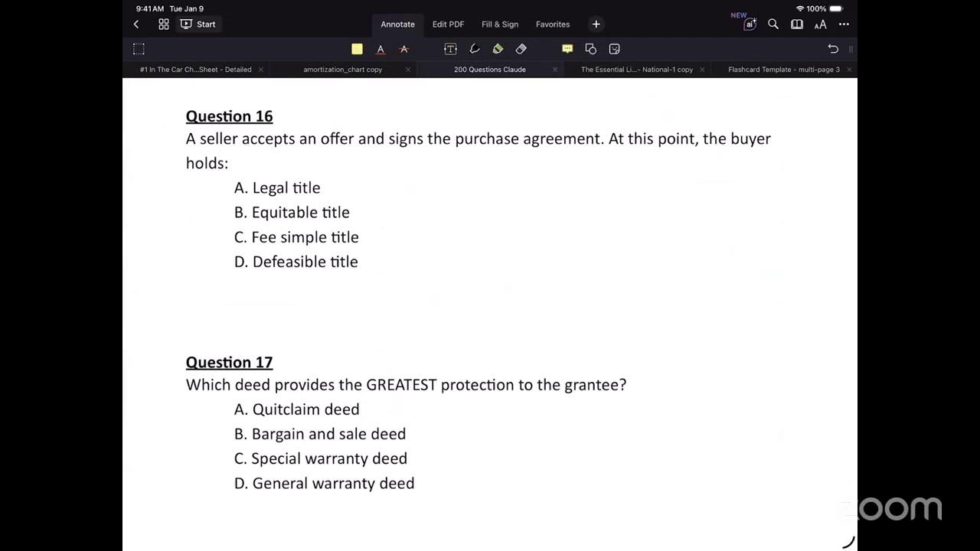This screenshot has width=980, height=551.
Task: Select the strikethrough text tool
Action: click(404, 49)
